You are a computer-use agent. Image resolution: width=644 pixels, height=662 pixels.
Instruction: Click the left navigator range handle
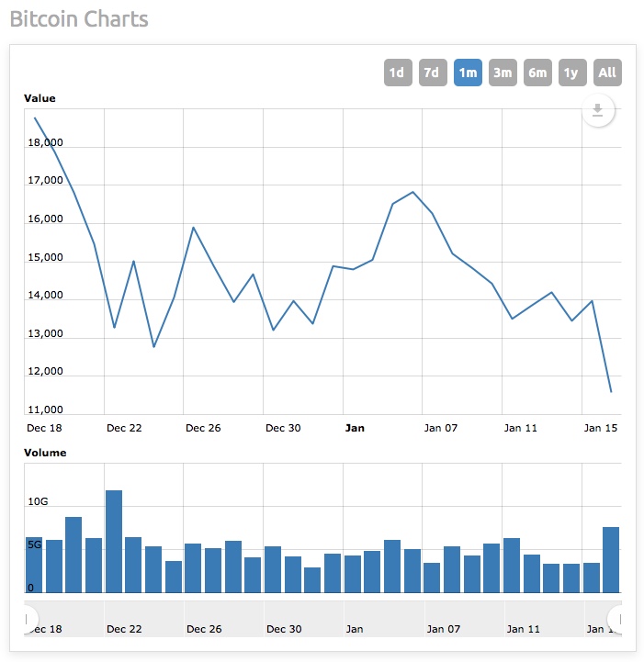coord(28,617)
